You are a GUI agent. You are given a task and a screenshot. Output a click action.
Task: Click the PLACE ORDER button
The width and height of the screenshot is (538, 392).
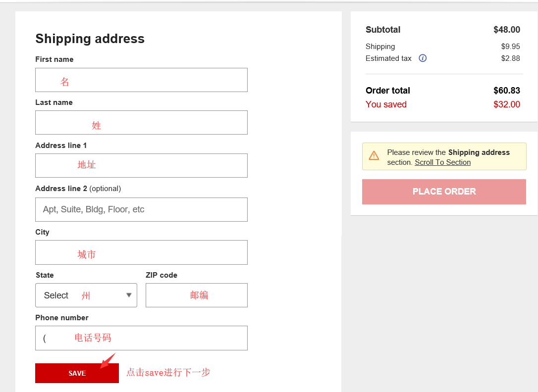pos(444,192)
